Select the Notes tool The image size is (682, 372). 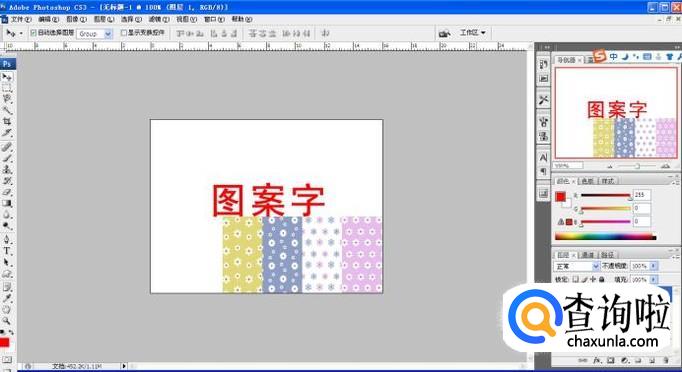(7, 287)
